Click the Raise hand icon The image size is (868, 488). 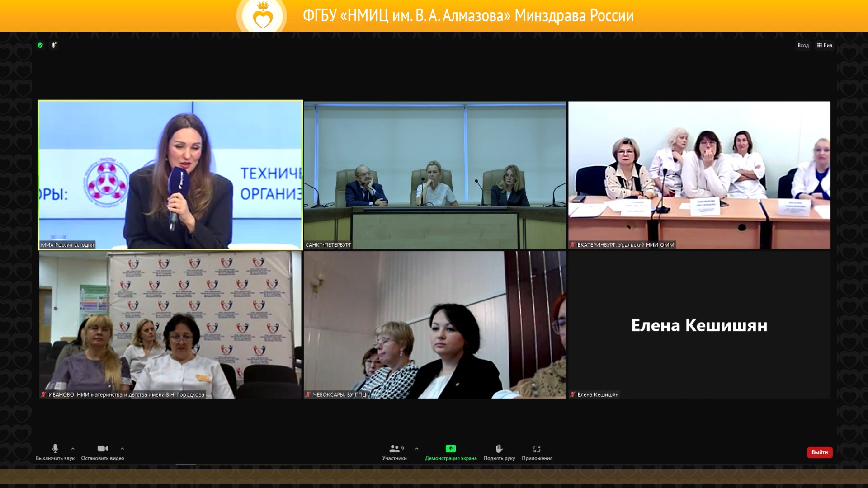point(499,449)
